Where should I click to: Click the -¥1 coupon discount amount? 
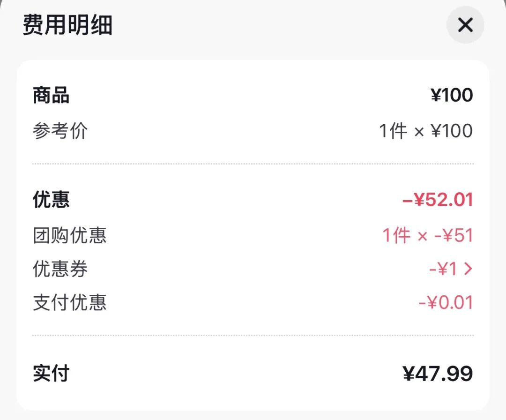443,269
